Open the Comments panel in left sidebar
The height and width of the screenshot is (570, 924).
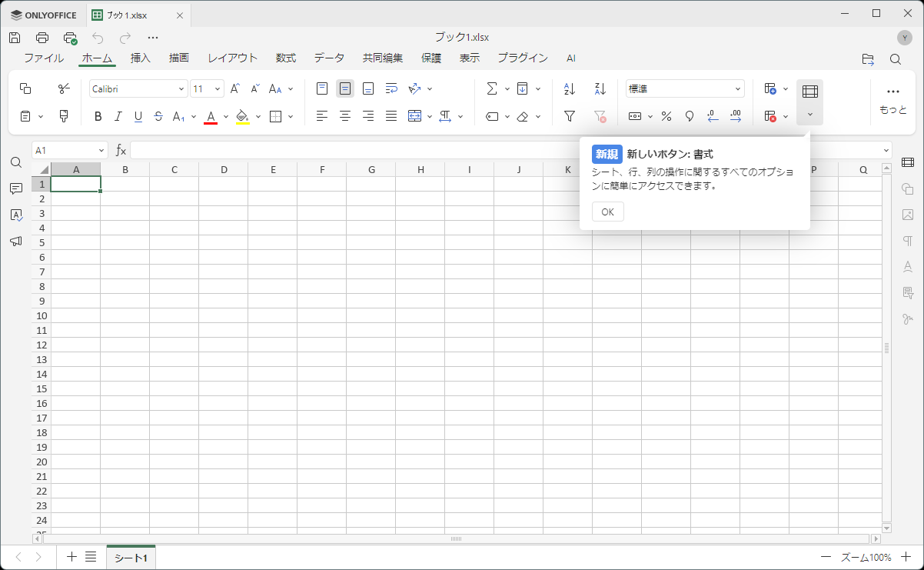(15, 188)
